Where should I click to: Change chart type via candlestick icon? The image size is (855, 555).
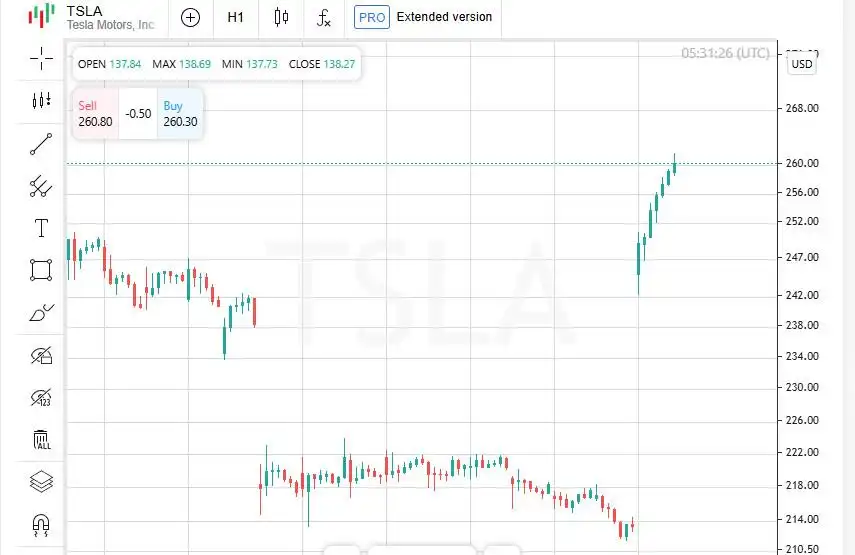coord(281,17)
